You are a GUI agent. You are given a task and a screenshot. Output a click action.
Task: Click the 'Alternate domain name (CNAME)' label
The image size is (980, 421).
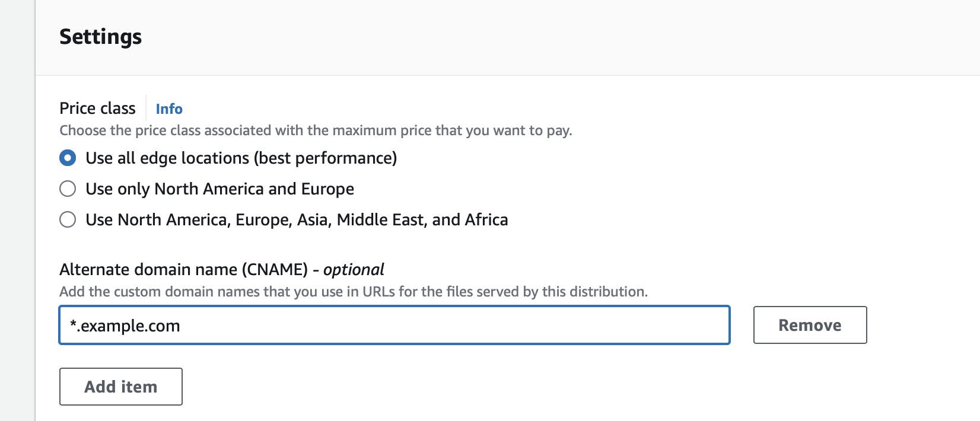183,270
